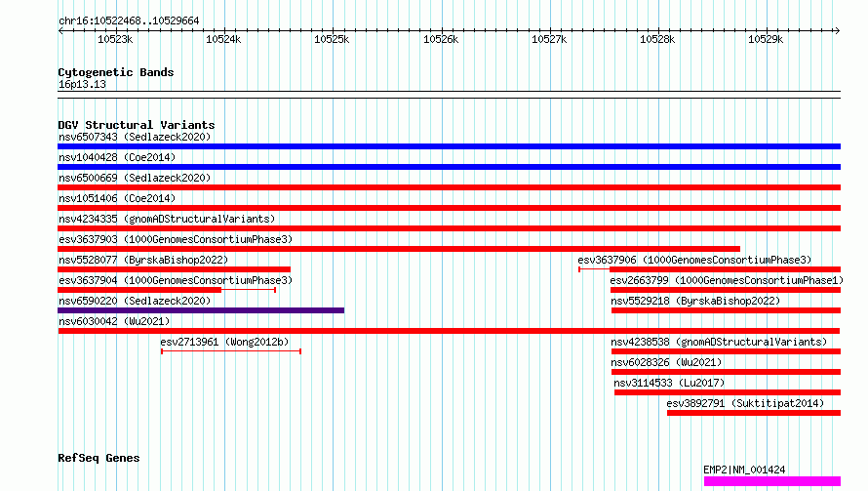868x491 pixels.
Task: Click the 10526k ruler label
Action: 441,39
